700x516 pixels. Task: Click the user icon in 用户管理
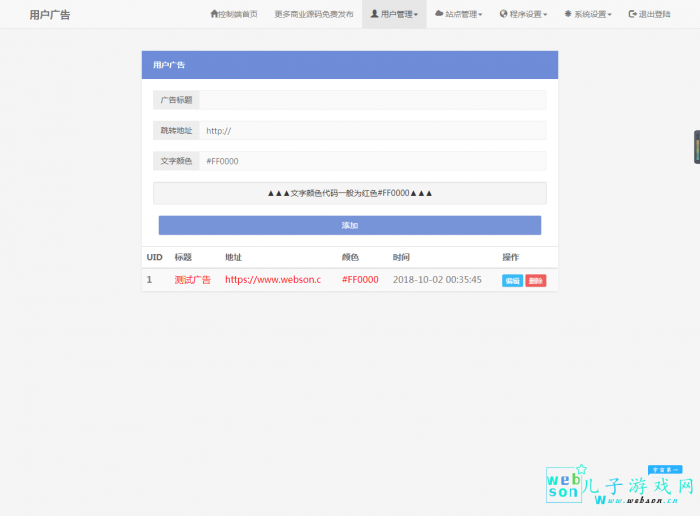pos(374,15)
